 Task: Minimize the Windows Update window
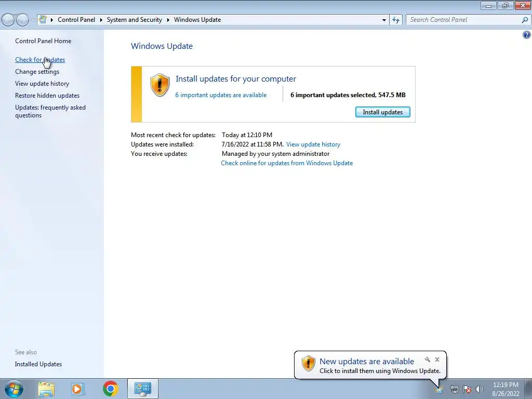click(489, 6)
